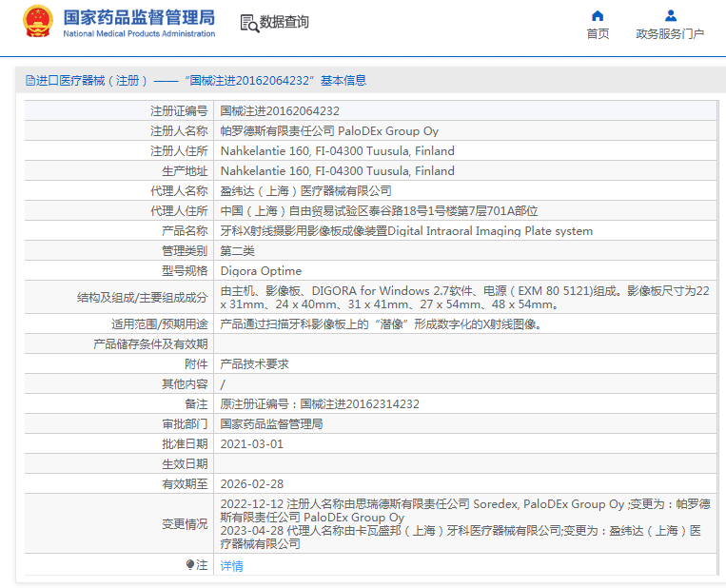Click the 首页 text link

click(598, 34)
